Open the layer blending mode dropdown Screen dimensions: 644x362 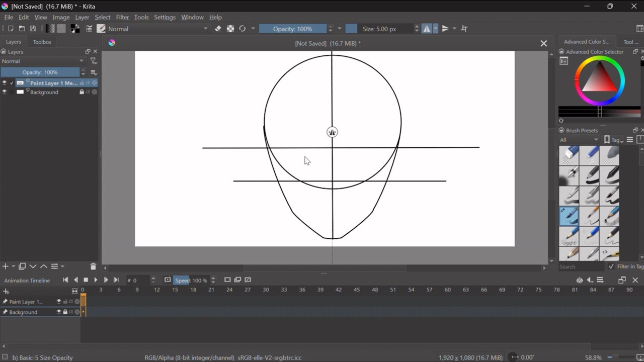click(x=43, y=61)
